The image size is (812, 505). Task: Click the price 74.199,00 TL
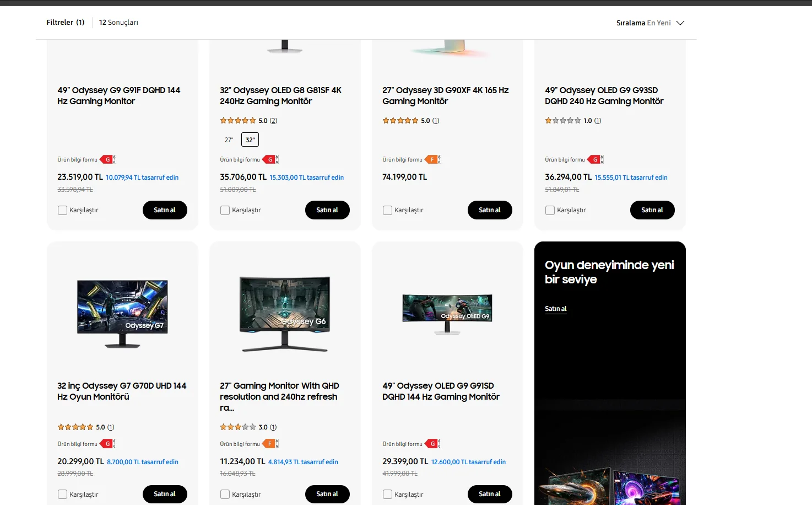405,177
